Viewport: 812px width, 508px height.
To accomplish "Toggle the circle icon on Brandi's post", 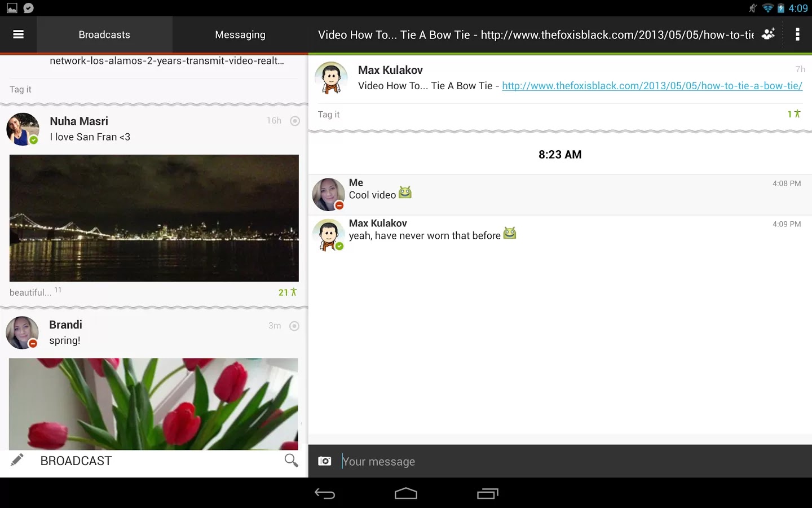I will pyautogui.click(x=294, y=326).
